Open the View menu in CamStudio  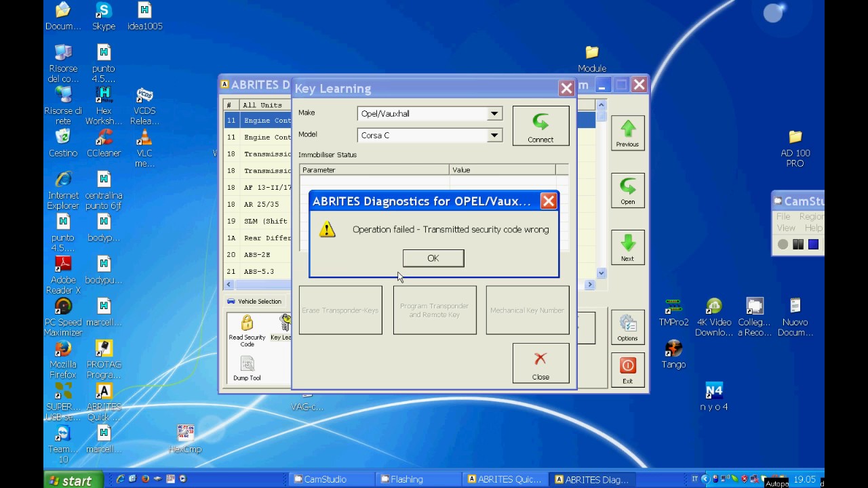(786, 228)
